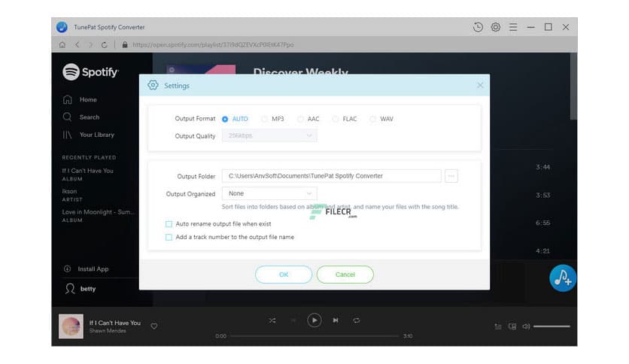Image resolution: width=629 pixels, height=364 pixels.
Task: Click Cancel in Settings dialog
Action: click(x=345, y=275)
